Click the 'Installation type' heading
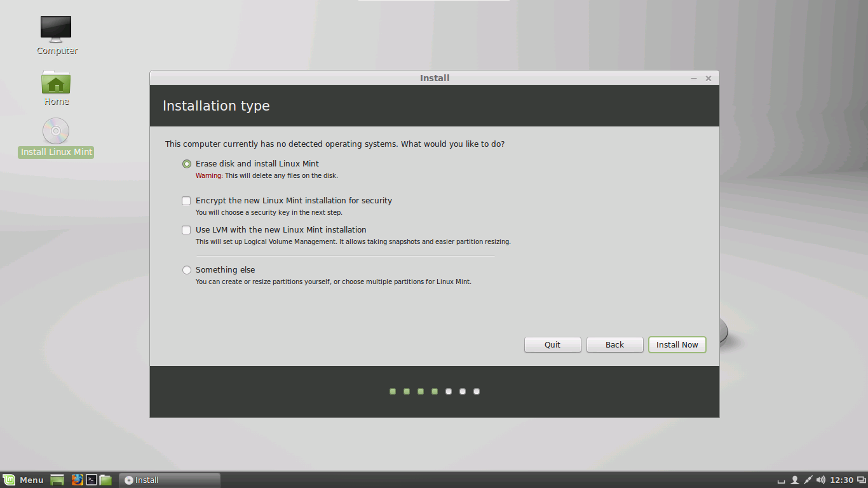This screenshot has width=868, height=488. 216,106
